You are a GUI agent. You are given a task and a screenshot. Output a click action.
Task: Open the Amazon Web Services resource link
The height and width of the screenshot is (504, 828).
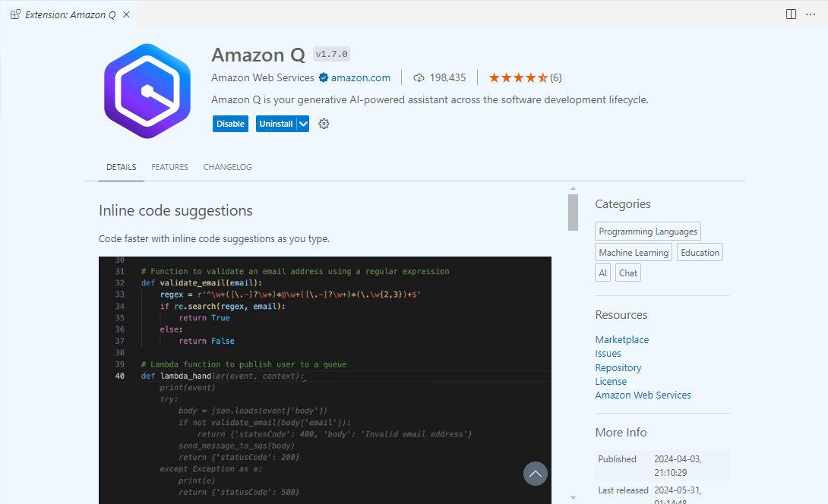click(x=643, y=395)
